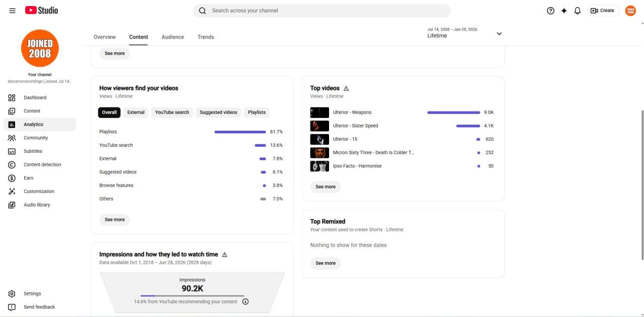Open the Earn section

[40, 178]
